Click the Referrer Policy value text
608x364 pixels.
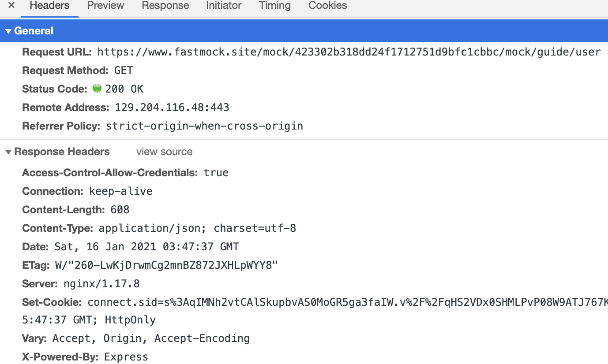[x=204, y=126]
